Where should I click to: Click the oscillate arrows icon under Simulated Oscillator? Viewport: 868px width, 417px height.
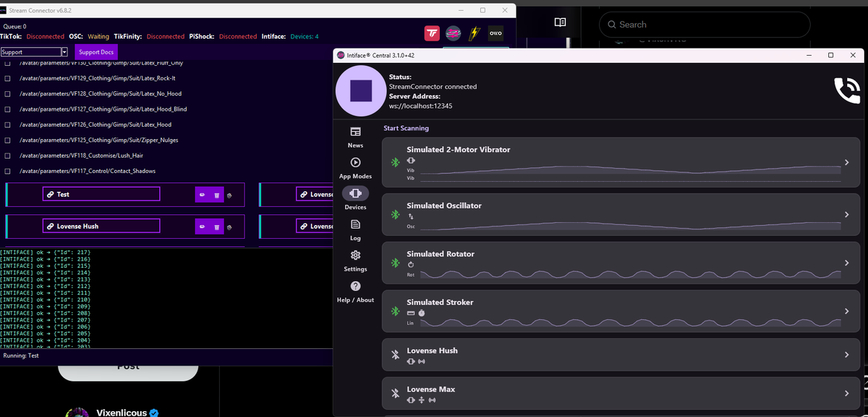click(411, 216)
